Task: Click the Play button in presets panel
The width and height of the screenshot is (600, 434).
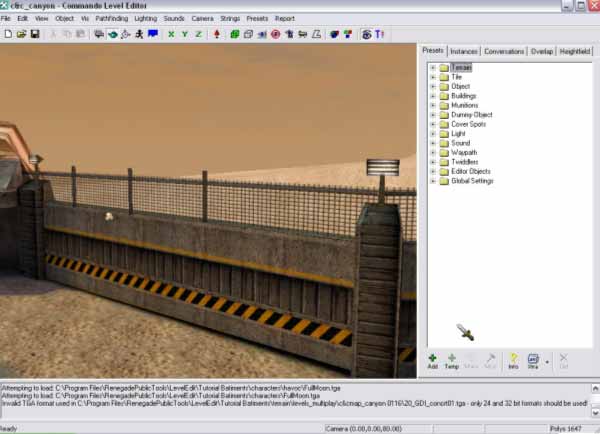Action: tap(533, 361)
